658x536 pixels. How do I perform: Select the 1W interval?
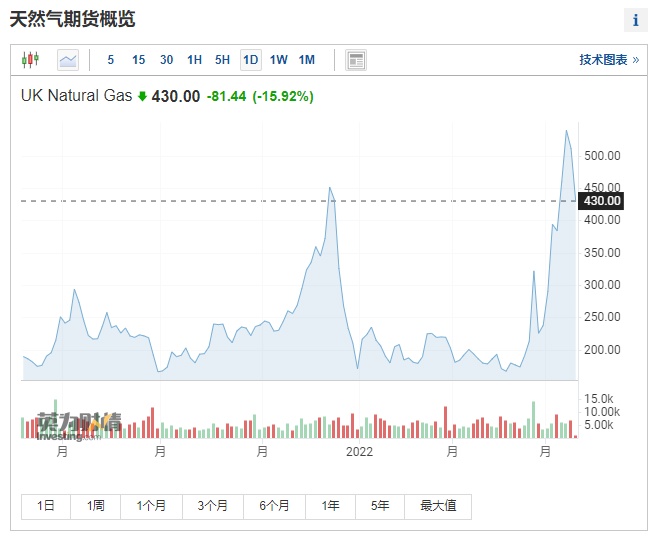(278, 60)
